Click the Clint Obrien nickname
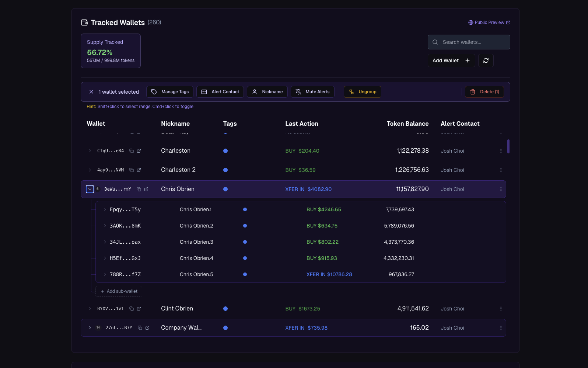The width and height of the screenshot is (588, 368). pos(177,309)
